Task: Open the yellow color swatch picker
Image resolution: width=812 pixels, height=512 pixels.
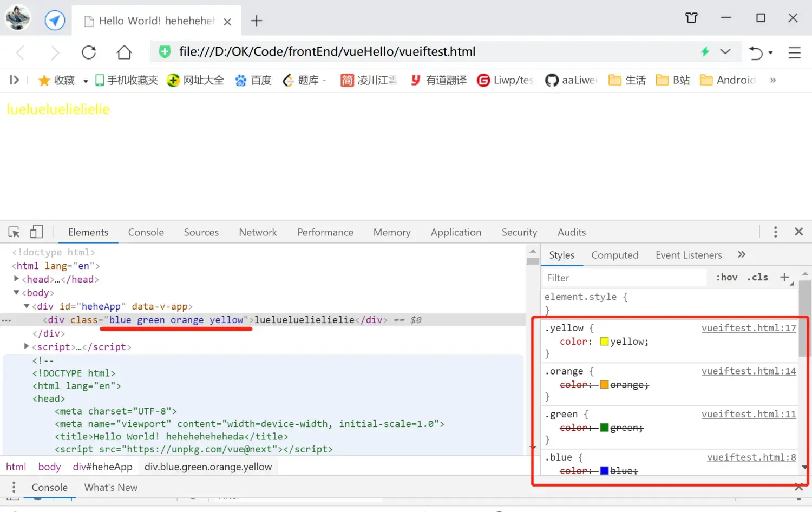Action: (604, 342)
